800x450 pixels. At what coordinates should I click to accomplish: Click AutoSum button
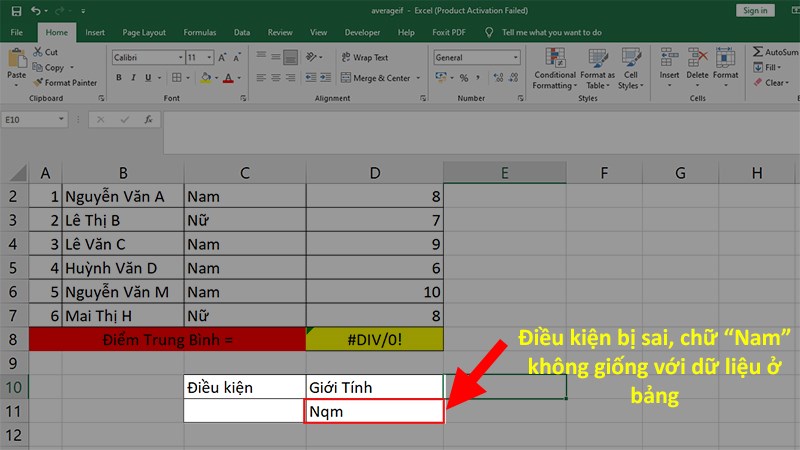click(775, 52)
